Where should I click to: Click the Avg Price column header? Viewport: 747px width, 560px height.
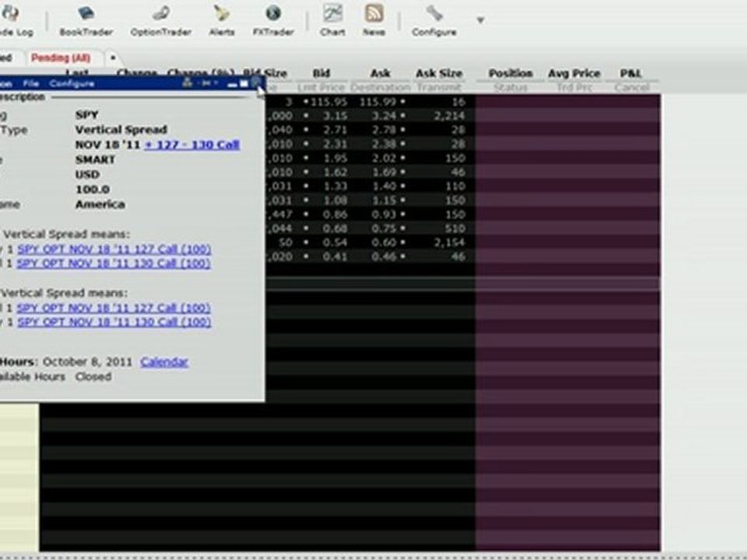coord(574,73)
